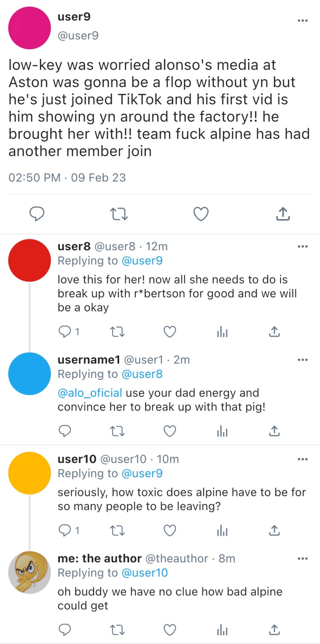Share the author's reply
Image resolution: width=320 pixels, height=644 pixels.
tap(274, 630)
